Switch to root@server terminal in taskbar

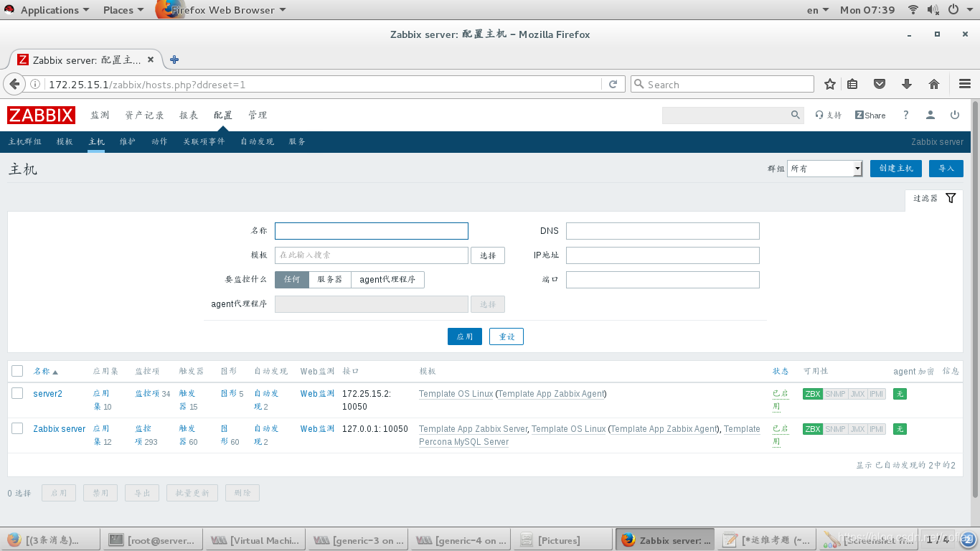pos(151,540)
